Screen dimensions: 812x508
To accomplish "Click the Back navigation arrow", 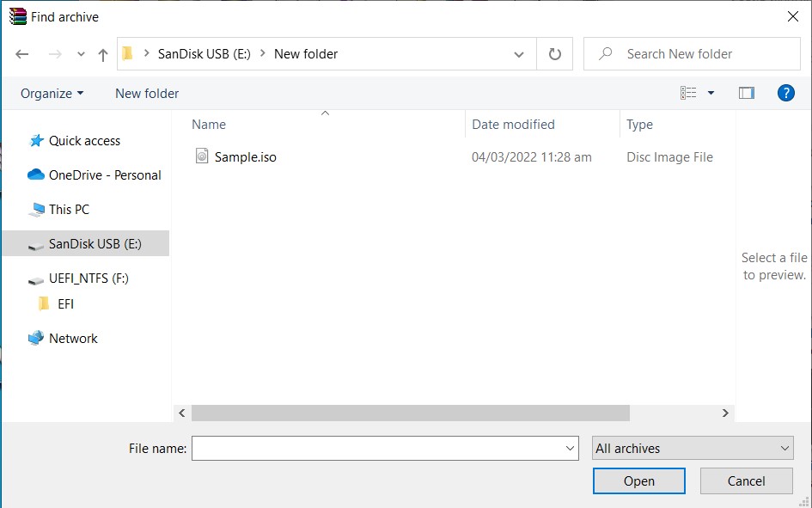I will pos(22,54).
